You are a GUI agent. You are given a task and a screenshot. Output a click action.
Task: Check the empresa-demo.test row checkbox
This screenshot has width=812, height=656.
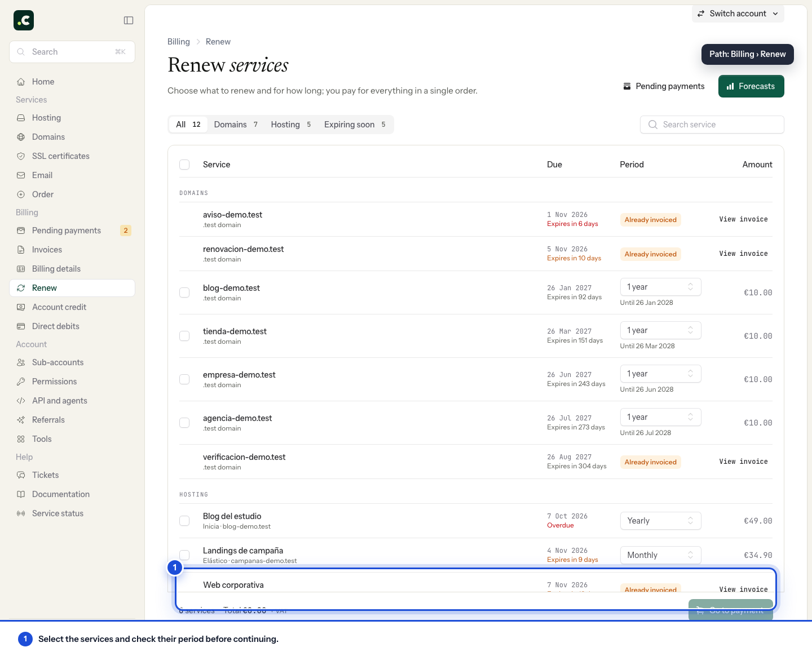pos(184,379)
